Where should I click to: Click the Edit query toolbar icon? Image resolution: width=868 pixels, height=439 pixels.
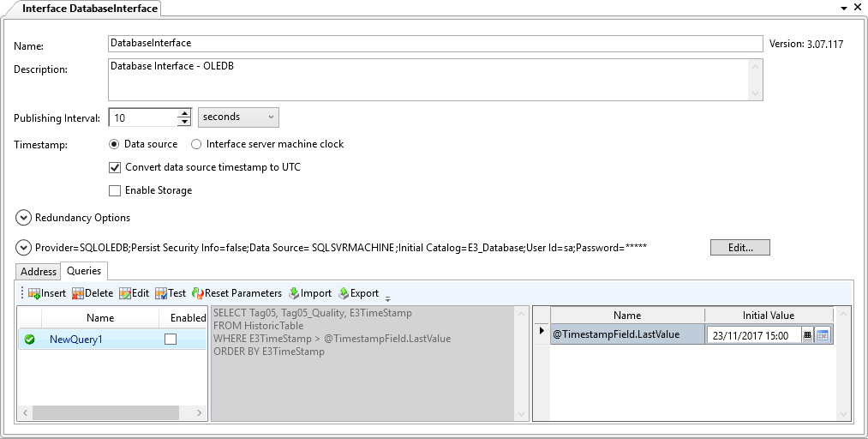(x=125, y=293)
